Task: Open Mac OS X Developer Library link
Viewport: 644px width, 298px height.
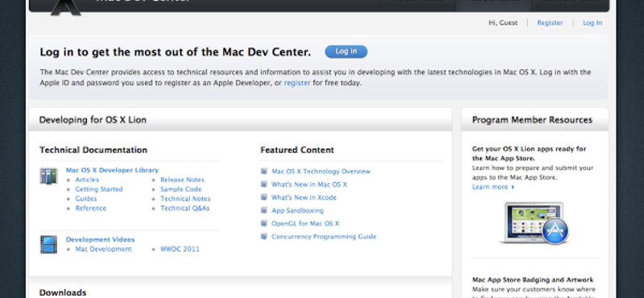Action: pyautogui.click(x=112, y=170)
